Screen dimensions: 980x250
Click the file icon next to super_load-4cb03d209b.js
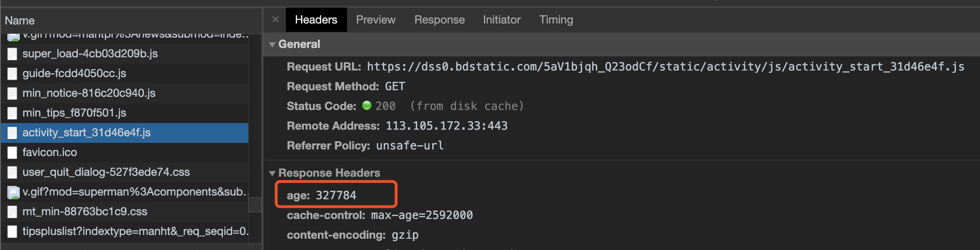[x=13, y=54]
